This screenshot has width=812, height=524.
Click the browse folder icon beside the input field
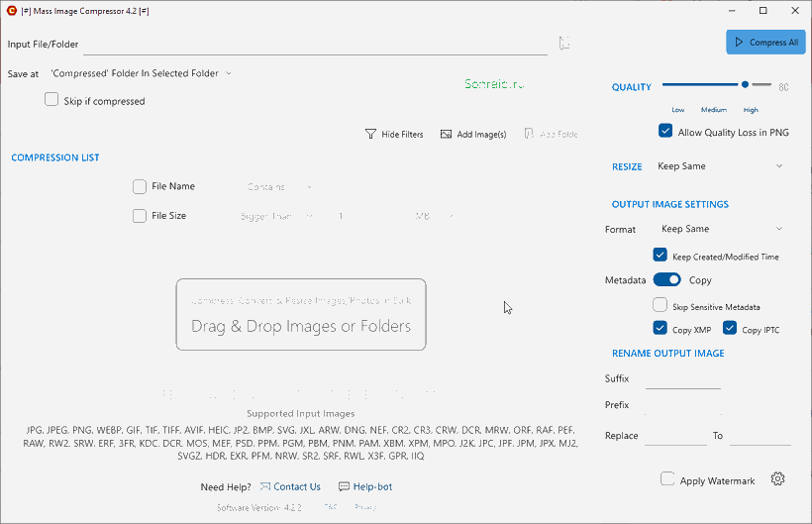tap(564, 43)
